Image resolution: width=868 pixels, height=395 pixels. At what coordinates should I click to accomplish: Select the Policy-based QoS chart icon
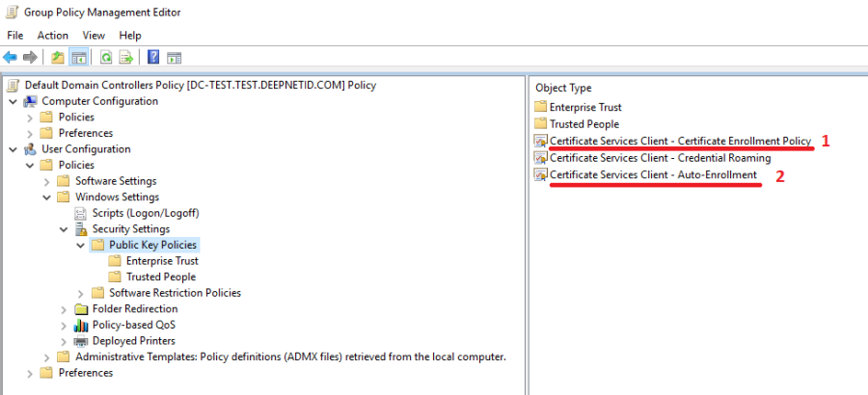[x=82, y=325]
